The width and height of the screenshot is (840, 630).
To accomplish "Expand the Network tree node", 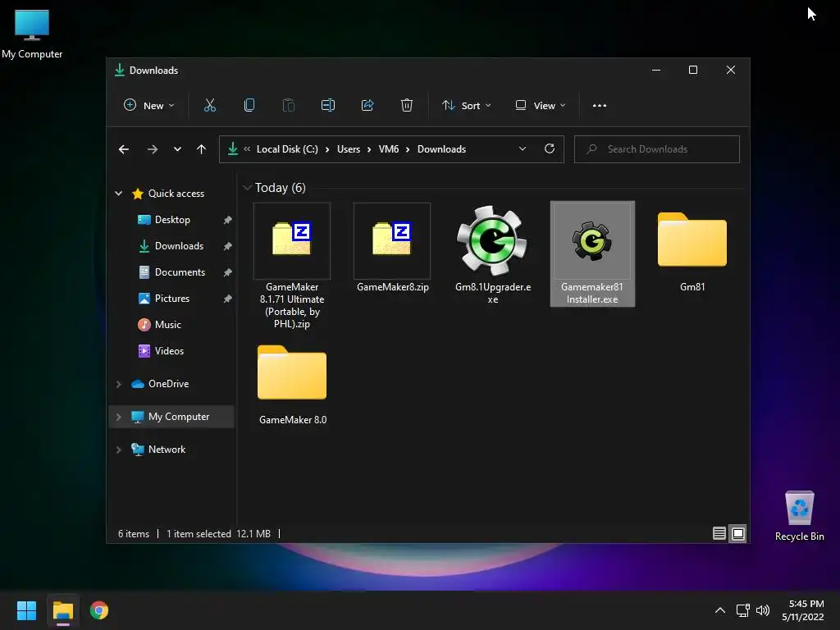I will (118, 450).
